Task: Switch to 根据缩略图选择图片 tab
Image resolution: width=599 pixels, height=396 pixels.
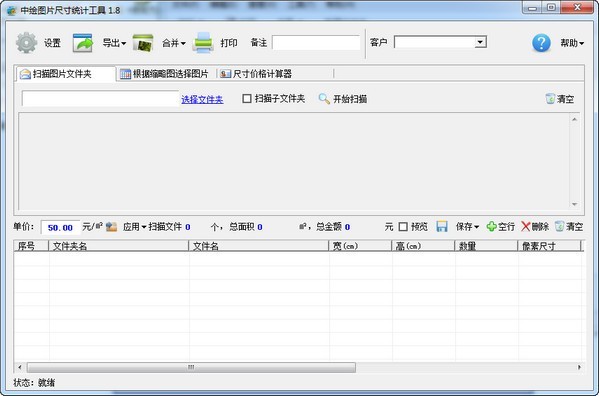Action: [x=165, y=74]
